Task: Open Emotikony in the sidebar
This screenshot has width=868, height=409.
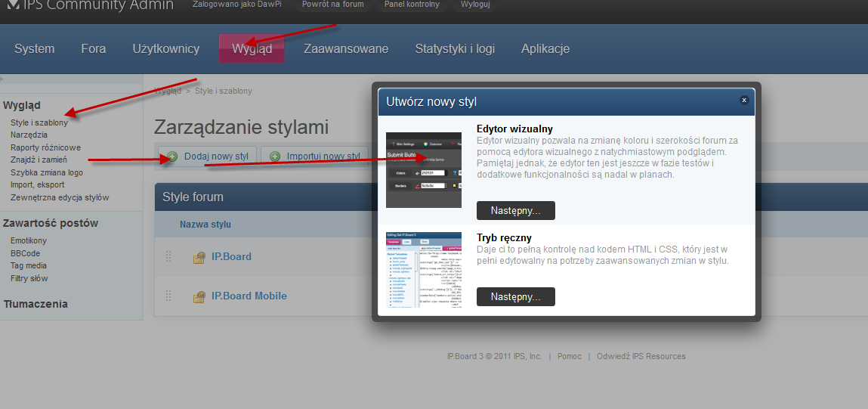Action: [x=29, y=240]
